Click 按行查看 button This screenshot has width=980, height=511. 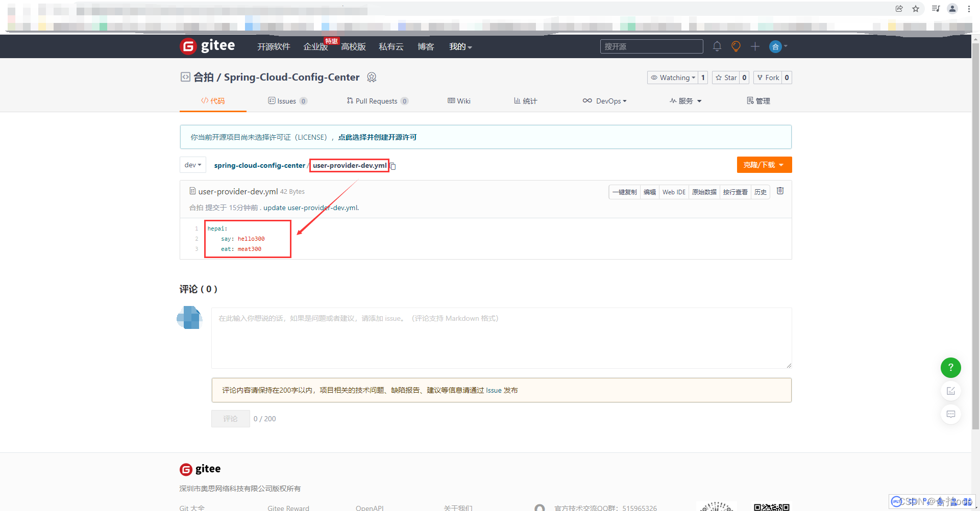pyautogui.click(x=735, y=192)
